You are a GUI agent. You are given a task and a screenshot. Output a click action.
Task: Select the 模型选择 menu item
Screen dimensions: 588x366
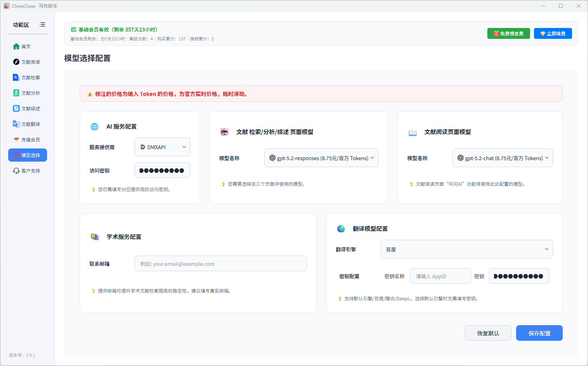pos(28,155)
